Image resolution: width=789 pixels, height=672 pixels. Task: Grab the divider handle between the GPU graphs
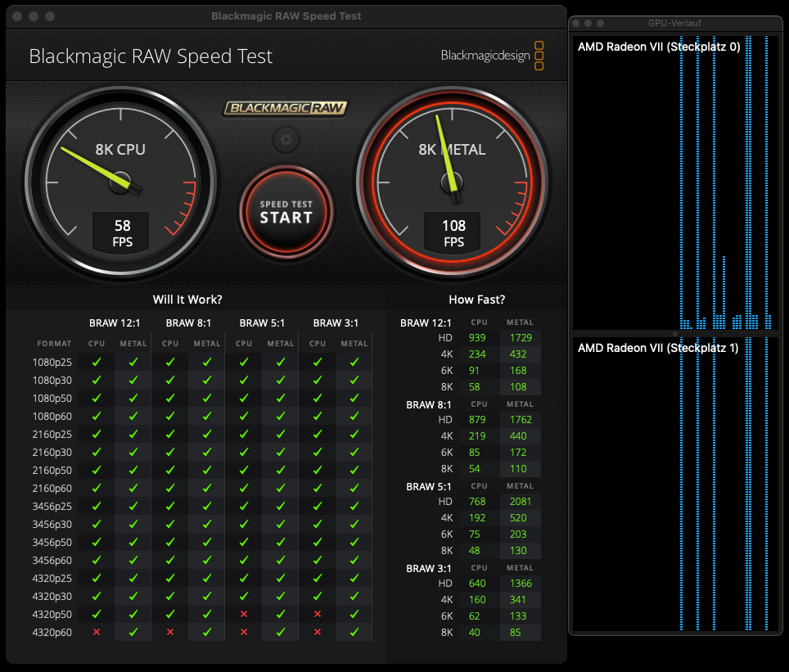[675, 334]
